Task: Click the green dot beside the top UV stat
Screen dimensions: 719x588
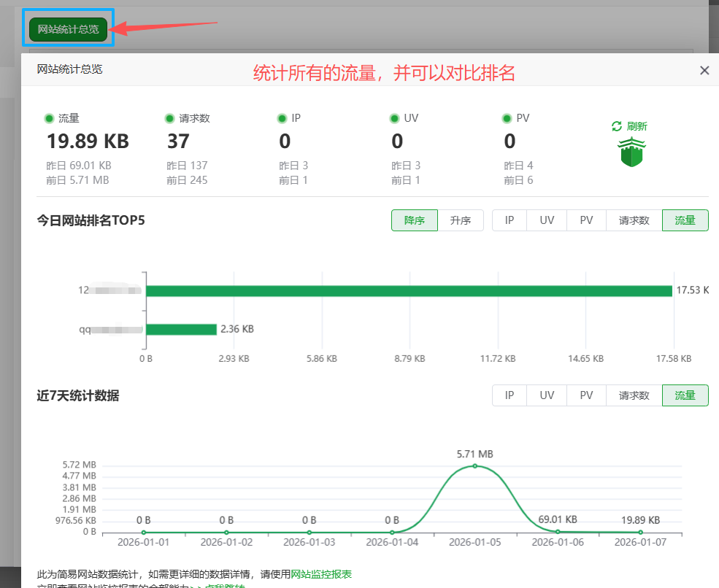Action: coord(395,118)
